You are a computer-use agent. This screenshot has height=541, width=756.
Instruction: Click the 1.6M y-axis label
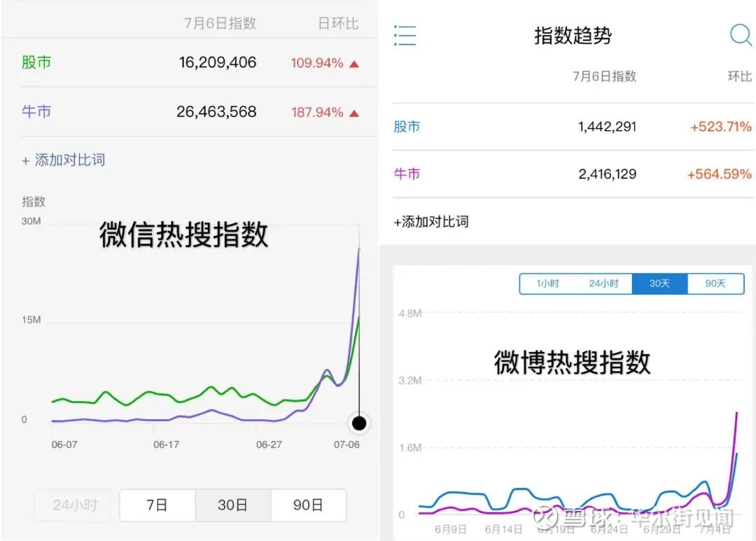click(x=410, y=447)
